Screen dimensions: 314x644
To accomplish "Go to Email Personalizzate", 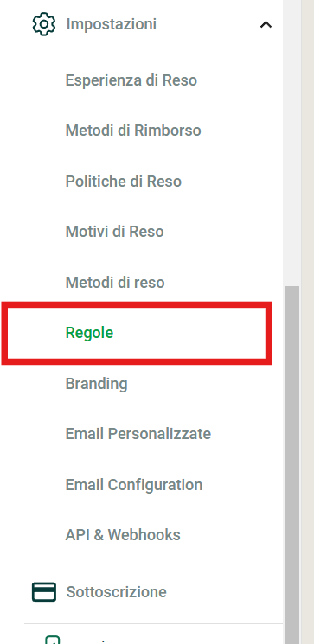I will [x=138, y=434].
